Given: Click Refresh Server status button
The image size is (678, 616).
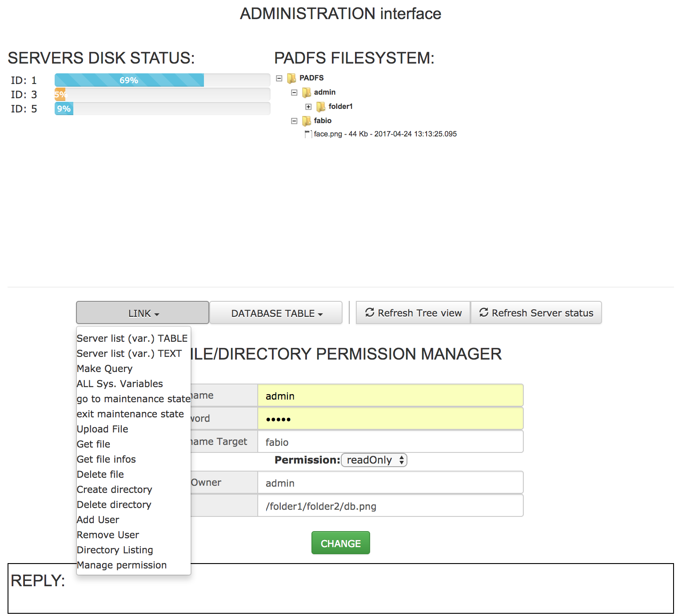Looking at the screenshot, I should (x=536, y=313).
